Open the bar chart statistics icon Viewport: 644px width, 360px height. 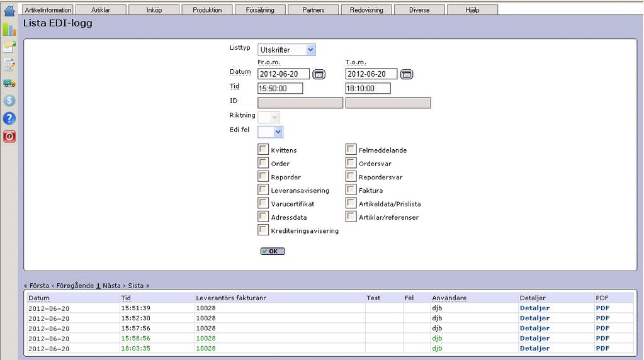[x=9, y=29]
